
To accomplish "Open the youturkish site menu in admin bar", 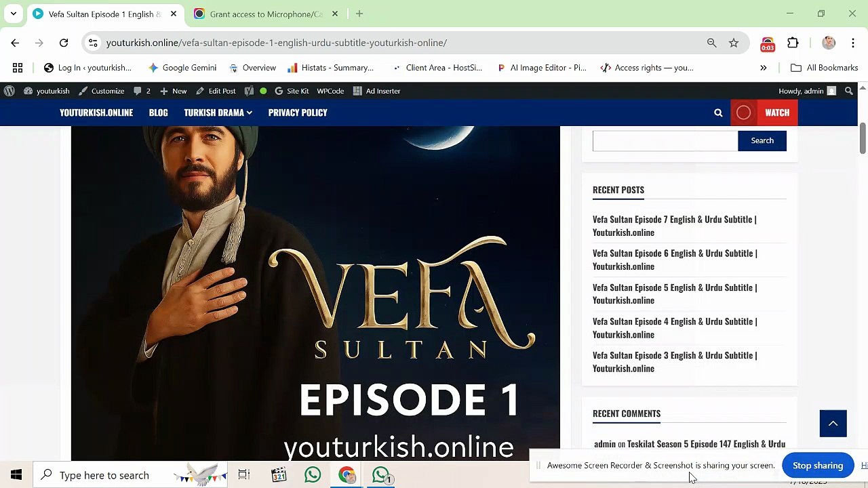I will coord(47,91).
